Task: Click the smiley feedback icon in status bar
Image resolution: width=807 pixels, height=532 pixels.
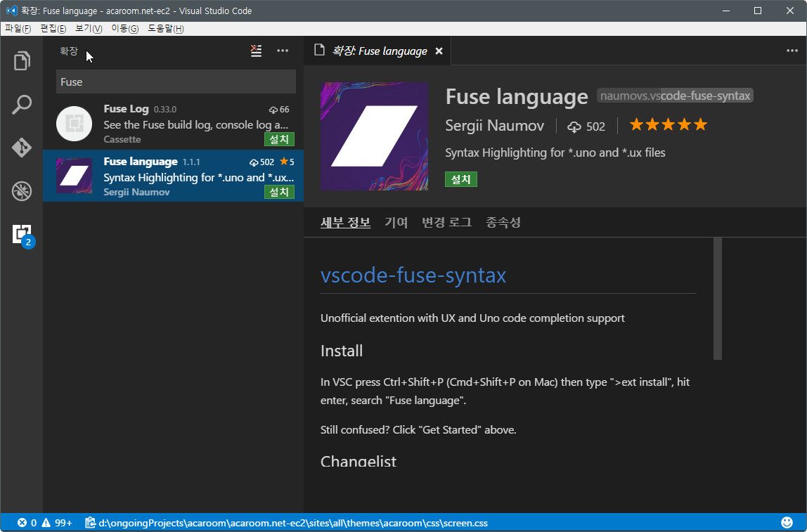Action: click(x=787, y=523)
